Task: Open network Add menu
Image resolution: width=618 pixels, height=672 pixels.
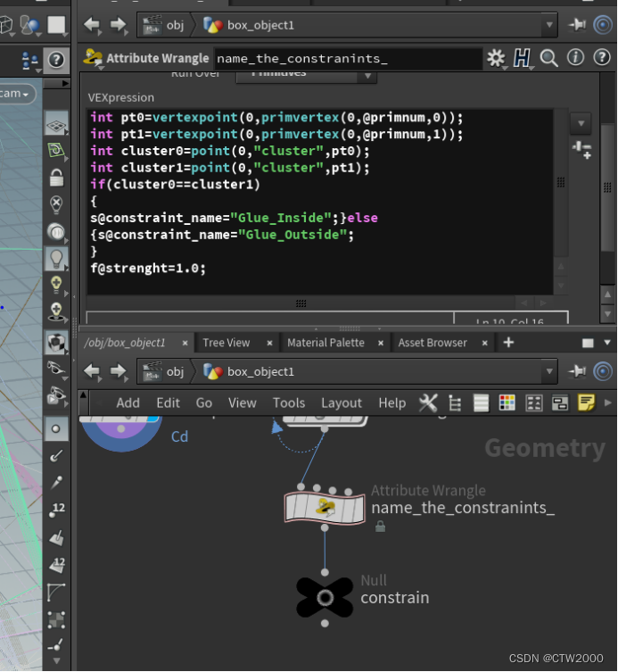Action: click(128, 402)
